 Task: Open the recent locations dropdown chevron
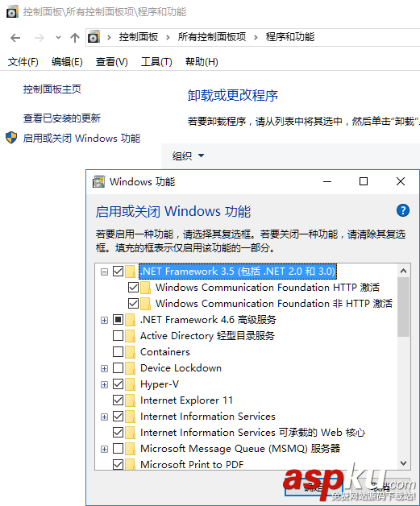58,37
